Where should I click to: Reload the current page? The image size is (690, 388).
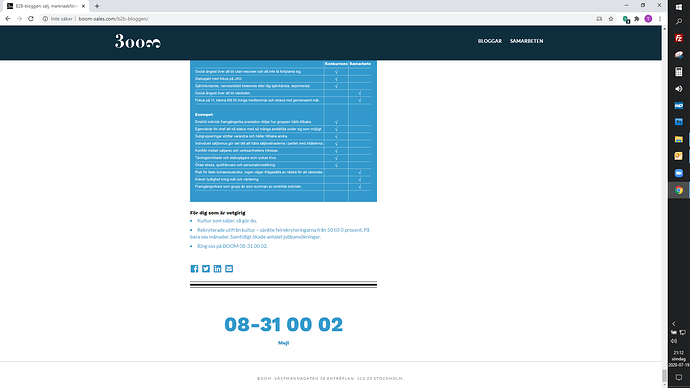(x=31, y=19)
